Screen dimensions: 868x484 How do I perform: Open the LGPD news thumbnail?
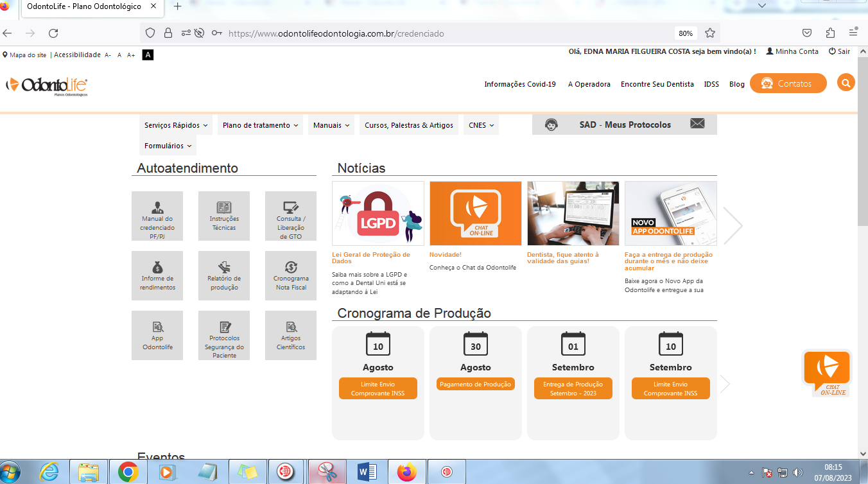pyautogui.click(x=378, y=213)
